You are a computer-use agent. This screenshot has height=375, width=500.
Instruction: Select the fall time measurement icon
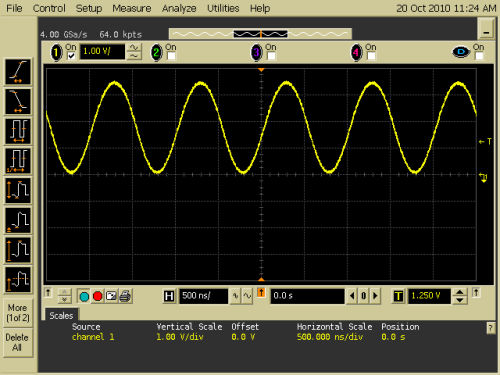(18, 101)
